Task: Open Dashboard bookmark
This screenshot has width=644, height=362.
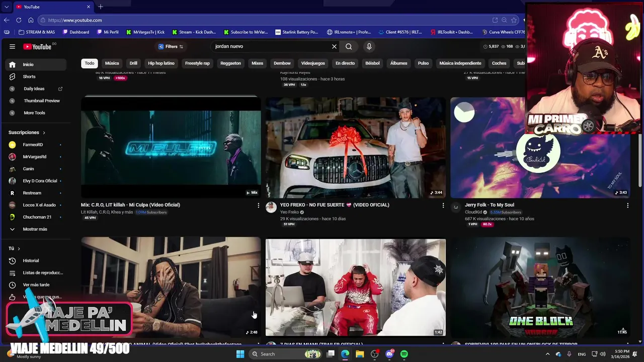Action: click(76, 32)
